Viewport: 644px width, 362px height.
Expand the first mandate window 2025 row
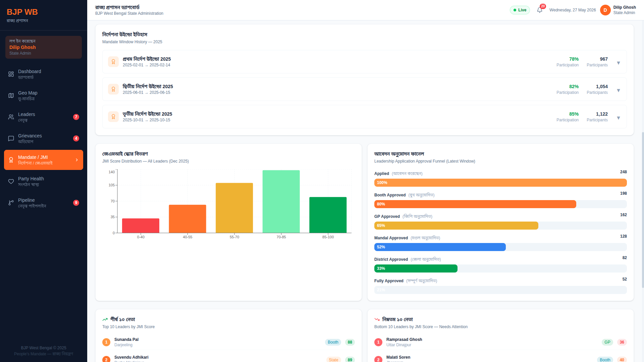point(365,62)
